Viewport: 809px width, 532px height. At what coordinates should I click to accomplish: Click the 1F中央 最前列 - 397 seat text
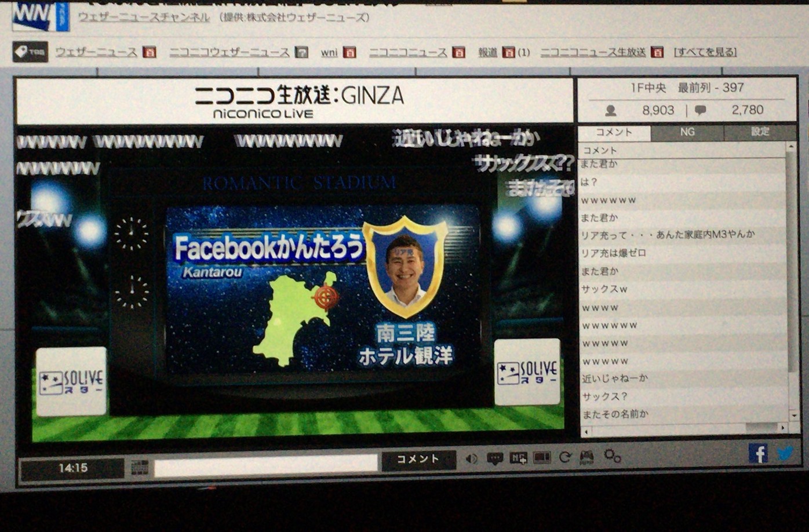pyautogui.click(x=687, y=88)
